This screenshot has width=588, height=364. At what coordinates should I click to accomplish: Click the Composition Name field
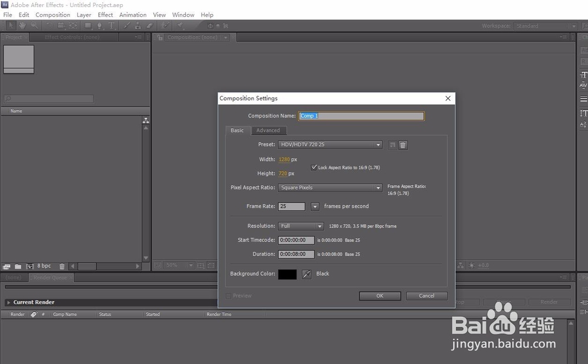pyautogui.click(x=362, y=116)
